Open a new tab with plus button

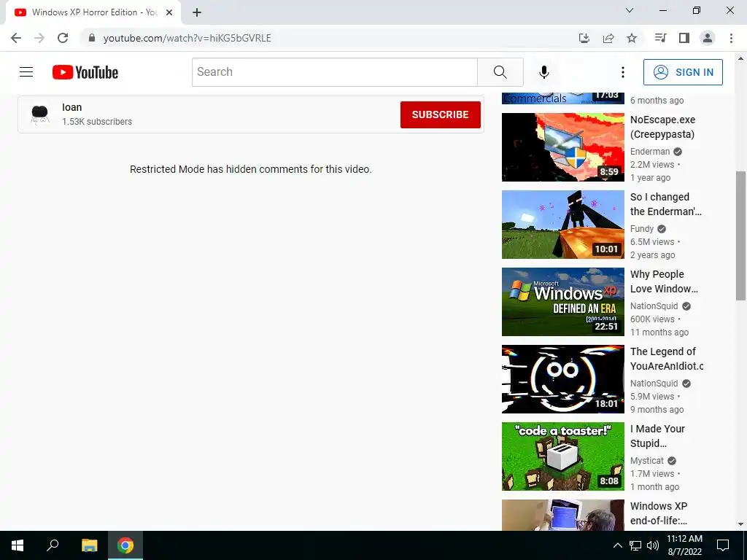click(x=197, y=12)
